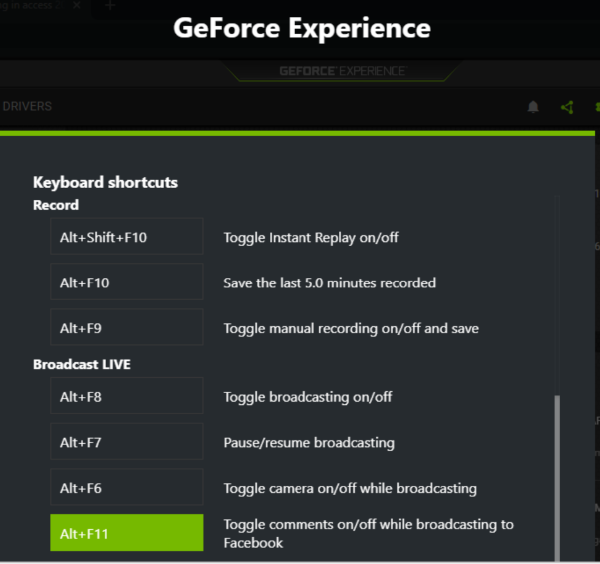Click the Keyboard shortcuts heading
Image resolution: width=600 pixels, height=564 pixels.
(x=105, y=183)
